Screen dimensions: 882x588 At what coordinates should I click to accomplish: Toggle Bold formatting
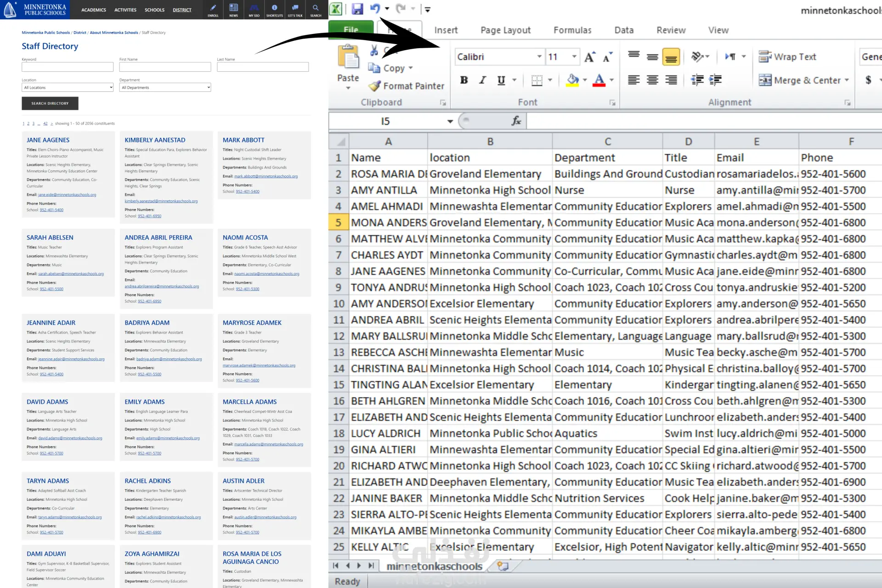click(464, 80)
